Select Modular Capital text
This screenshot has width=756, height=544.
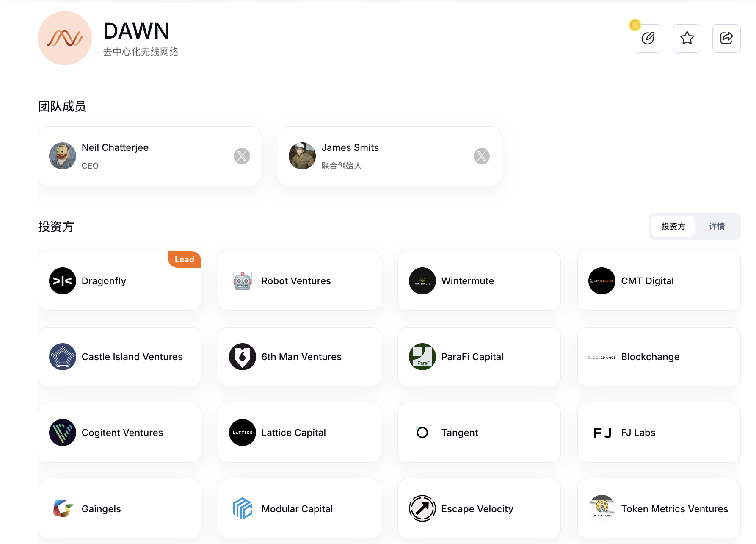point(297,509)
